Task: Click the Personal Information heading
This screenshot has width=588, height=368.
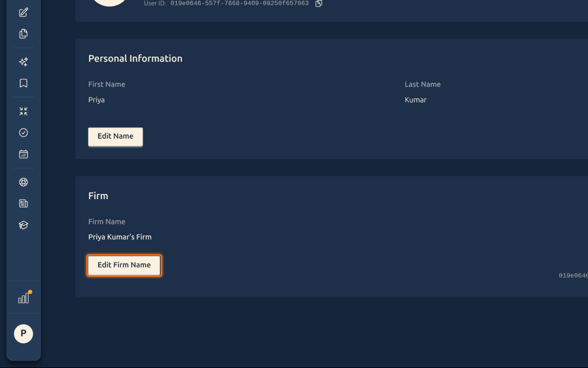Action: (x=135, y=58)
